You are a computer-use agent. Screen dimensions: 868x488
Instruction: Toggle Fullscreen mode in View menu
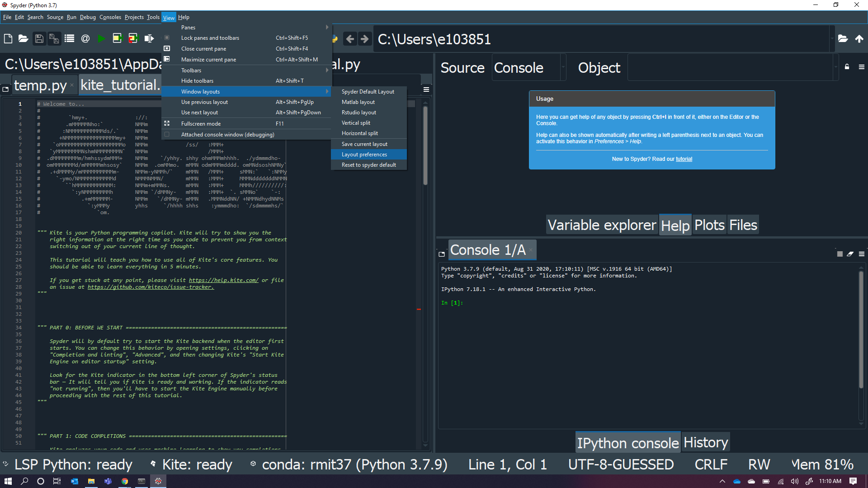click(x=246, y=124)
